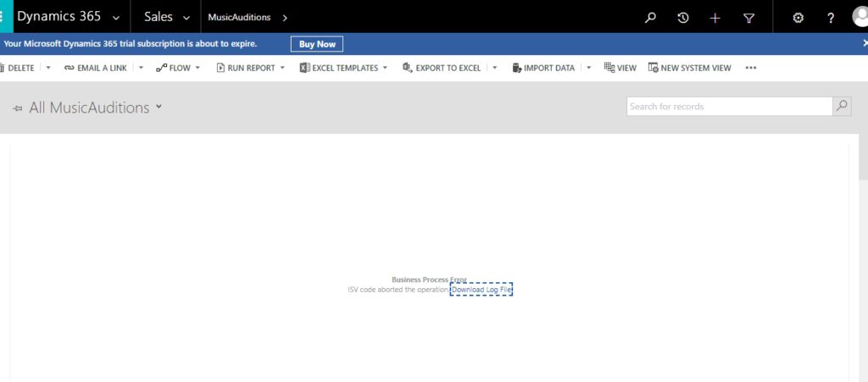The height and width of the screenshot is (382, 868).
Task: Open the more commands ellipsis
Action: point(750,68)
